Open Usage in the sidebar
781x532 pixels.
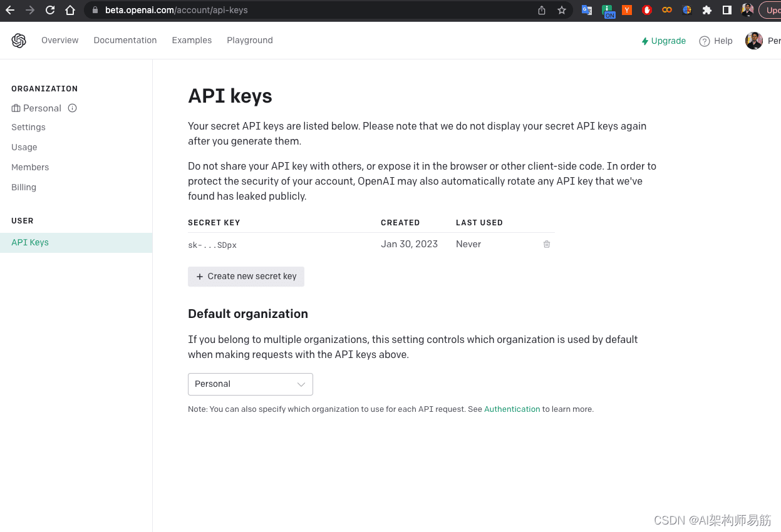[24, 147]
